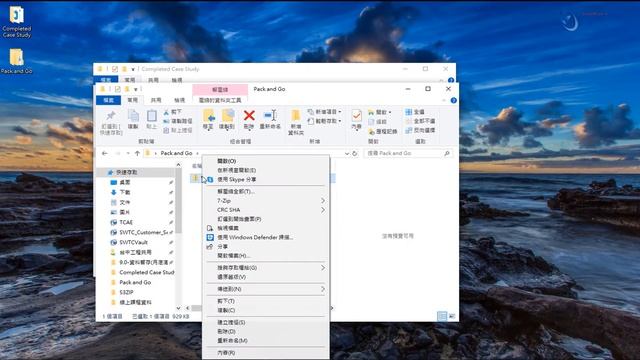Open the Pack and Go desktop folder icon

click(x=16, y=61)
